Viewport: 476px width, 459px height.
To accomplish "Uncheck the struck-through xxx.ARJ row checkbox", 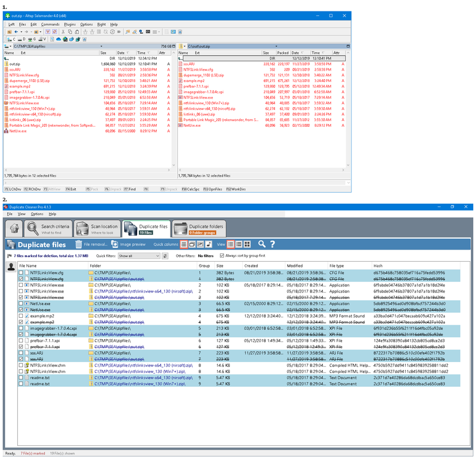I will pyautogui.click(x=21, y=359).
